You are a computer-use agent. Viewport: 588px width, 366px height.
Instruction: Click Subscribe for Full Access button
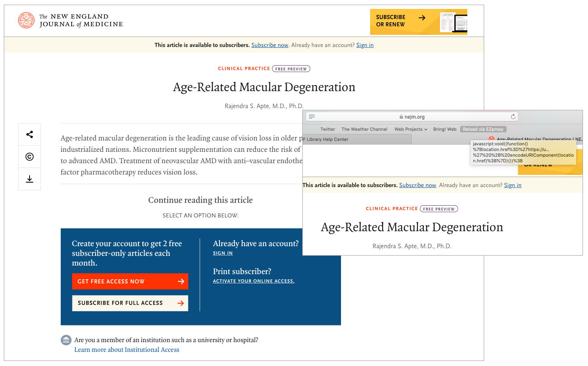[x=130, y=303]
